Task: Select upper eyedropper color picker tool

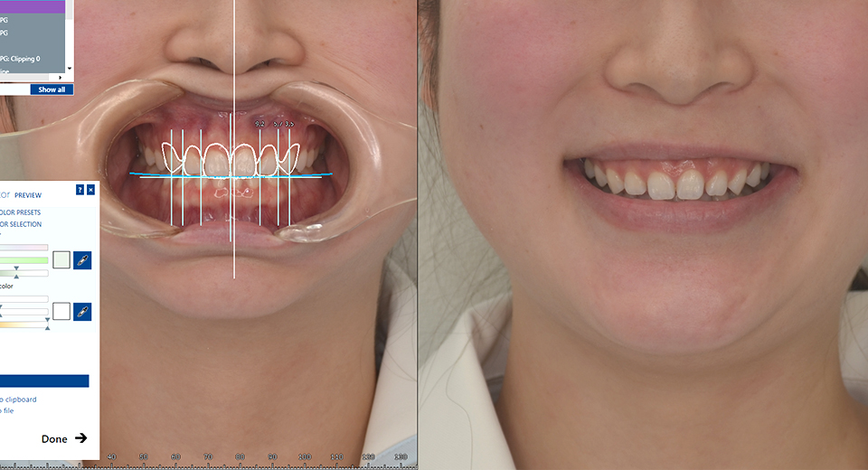Action: coord(82,259)
